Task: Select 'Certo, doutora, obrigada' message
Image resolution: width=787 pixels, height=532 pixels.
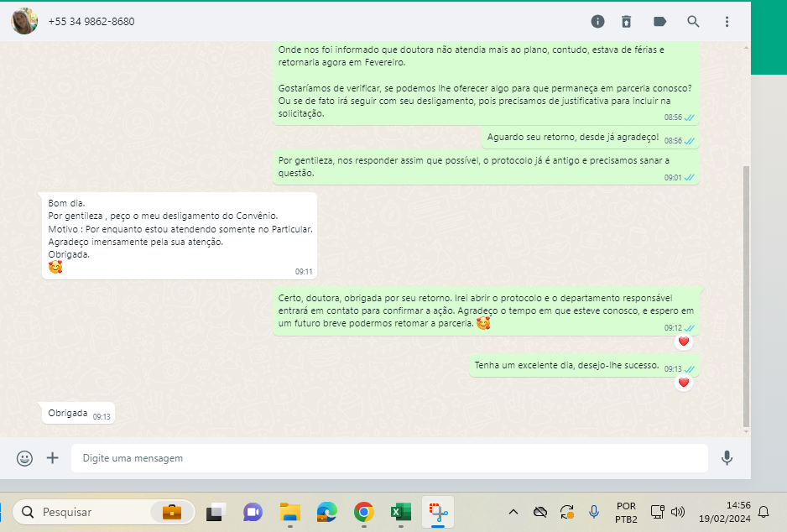Action: click(486, 311)
